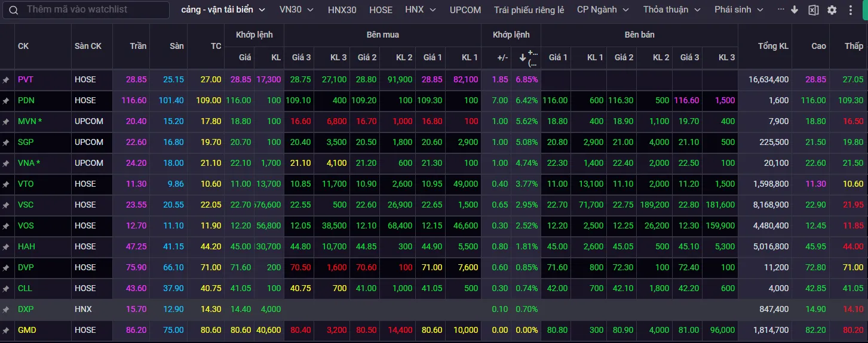Select the Trái phiếu riêng lẻ tab
Image resolution: width=868 pixels, height=343 pixels.
(529, 10)
